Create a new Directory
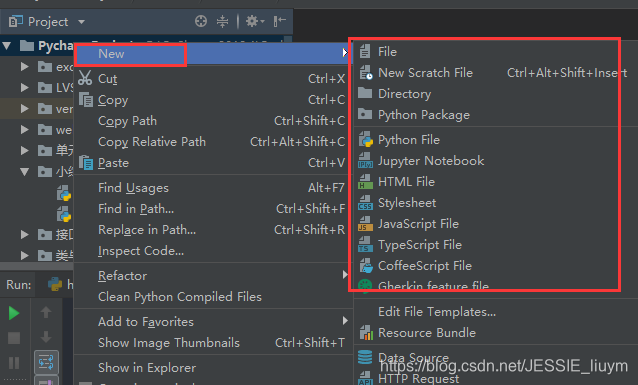This screenshot has height=385, width=638. tap(404, 94)
